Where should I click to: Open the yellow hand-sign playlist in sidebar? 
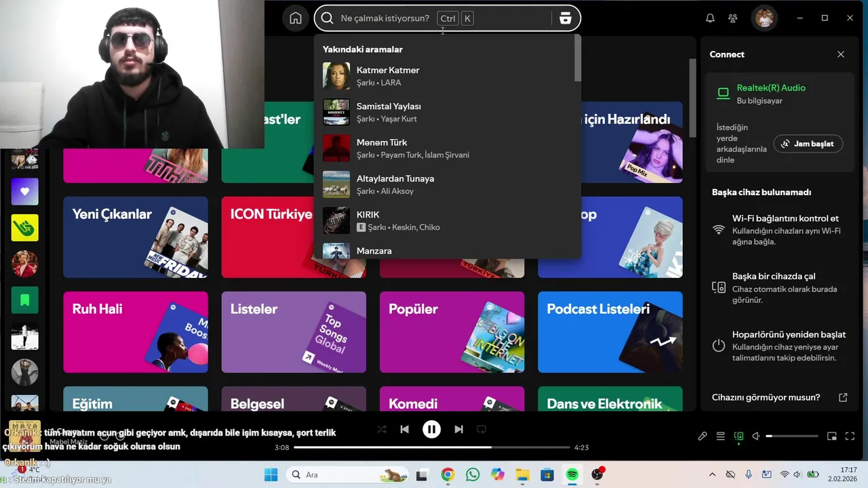pyautogui.click(x=25, y=228)
